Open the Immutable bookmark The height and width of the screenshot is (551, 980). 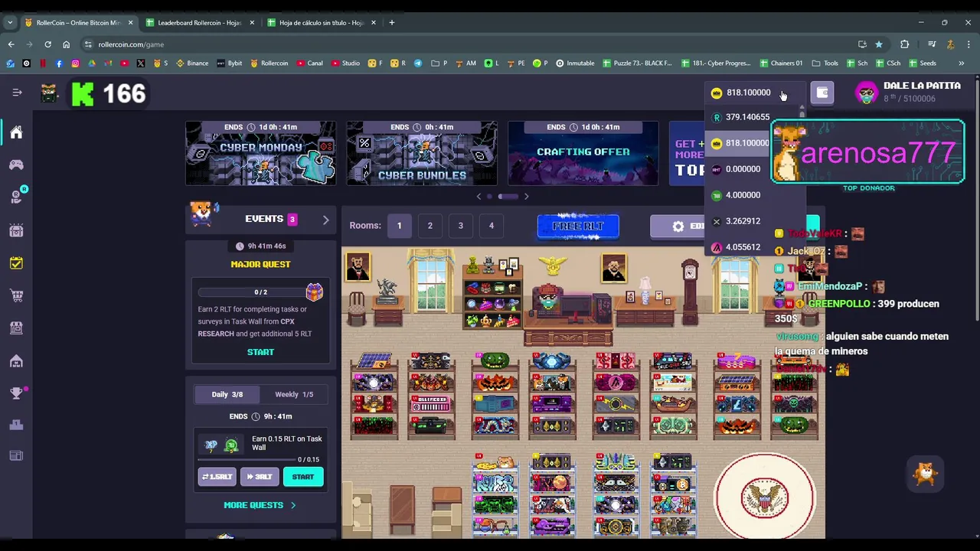(575, 63)
